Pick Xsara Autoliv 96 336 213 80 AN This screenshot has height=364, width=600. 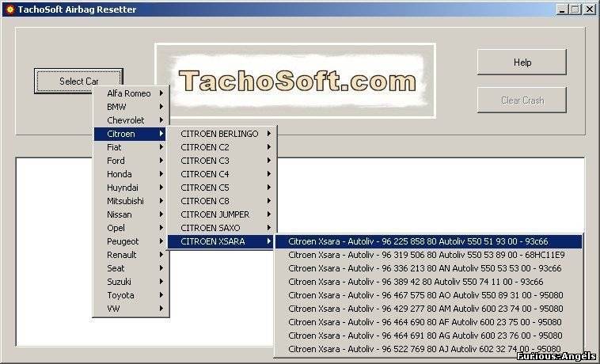(429, 268)
